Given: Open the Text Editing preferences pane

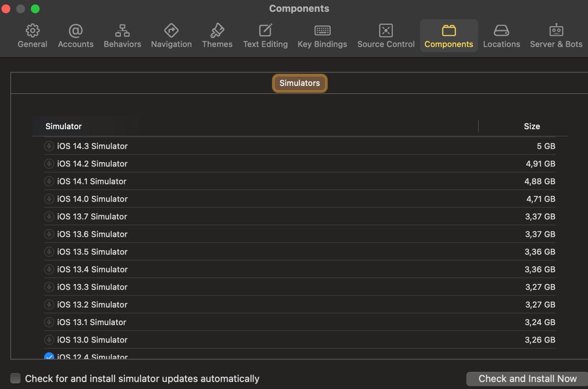Looking at the screenshot, I should pos(266,36).
